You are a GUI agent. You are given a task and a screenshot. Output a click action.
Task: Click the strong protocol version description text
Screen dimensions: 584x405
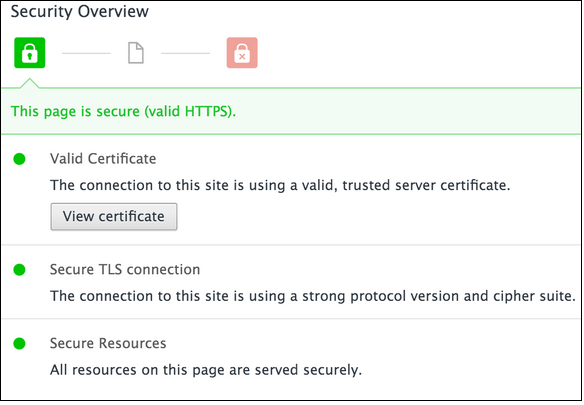[x=313, y=296]
